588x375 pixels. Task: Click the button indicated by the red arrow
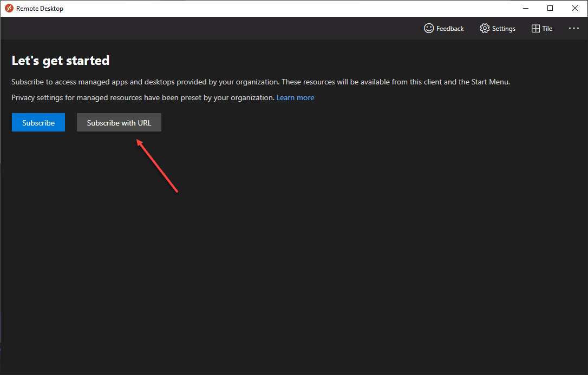(x=119, y=122)
